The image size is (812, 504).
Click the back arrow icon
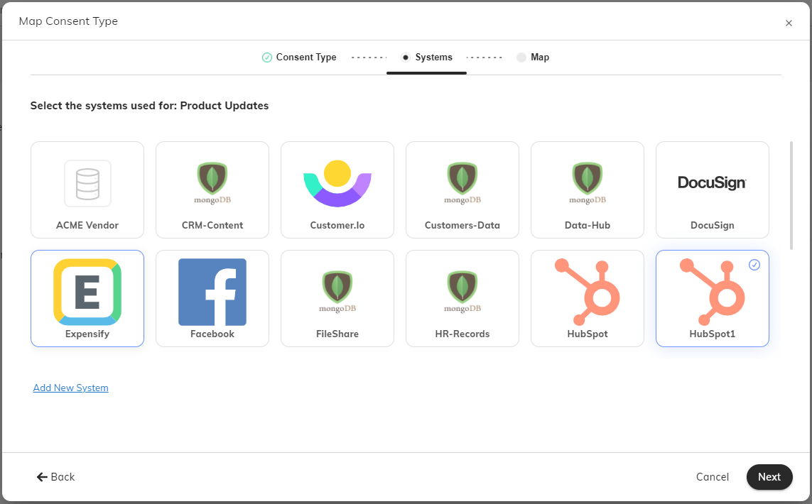point(42,477)
